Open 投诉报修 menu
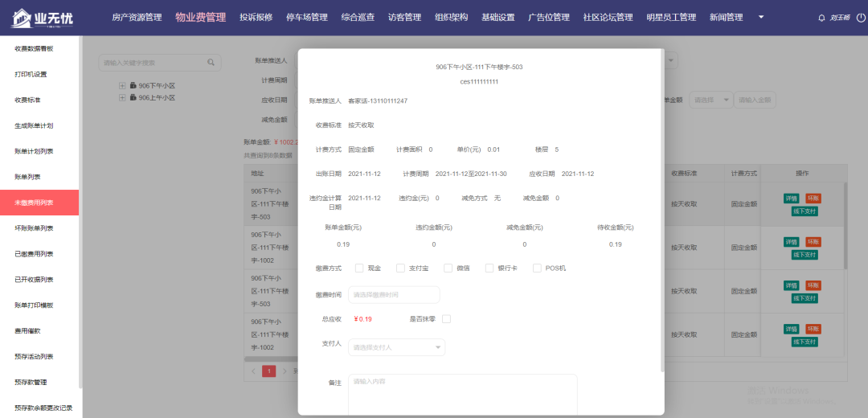The image size is (868, 418). click(256, 18)
